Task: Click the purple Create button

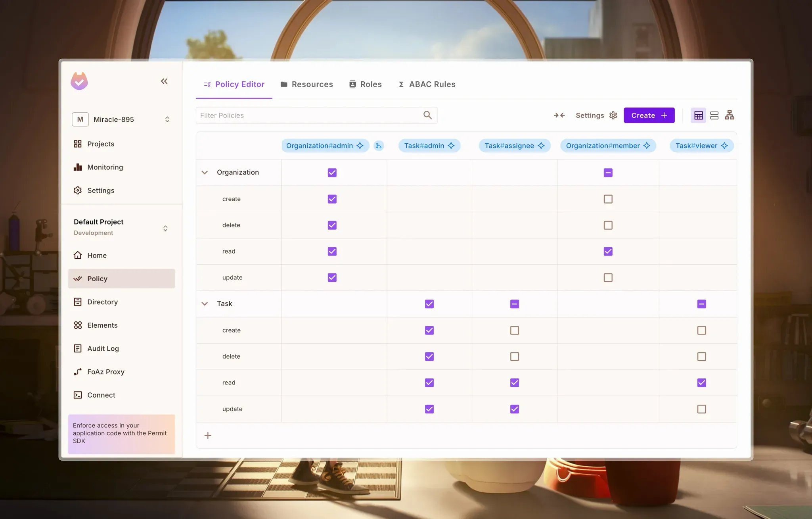Action: (x=649, y=115)
